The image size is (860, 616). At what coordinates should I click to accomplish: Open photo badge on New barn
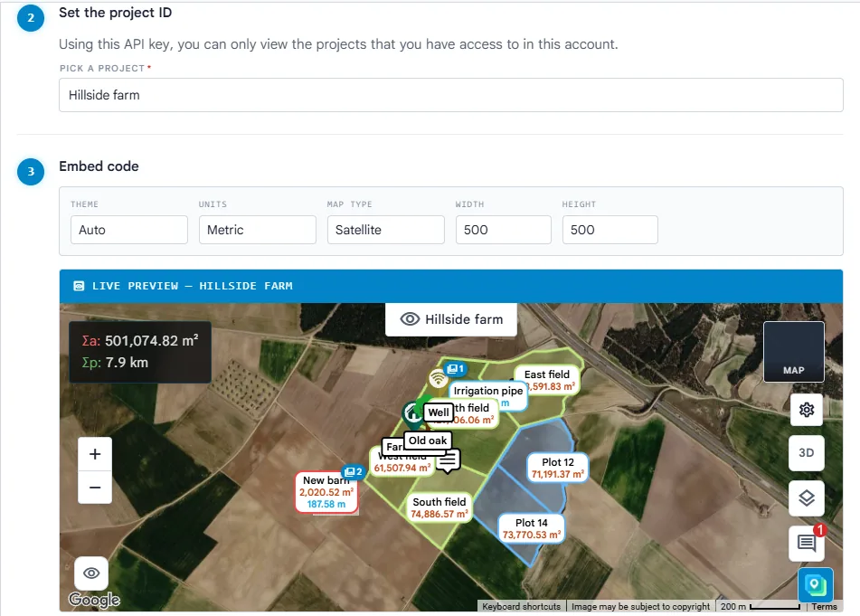354,471
